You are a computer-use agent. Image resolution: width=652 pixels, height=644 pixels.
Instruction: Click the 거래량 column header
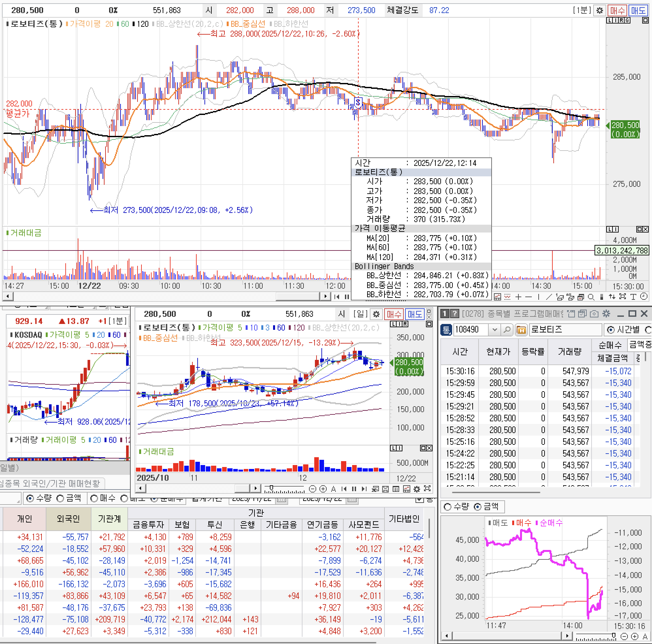[569, 351]
